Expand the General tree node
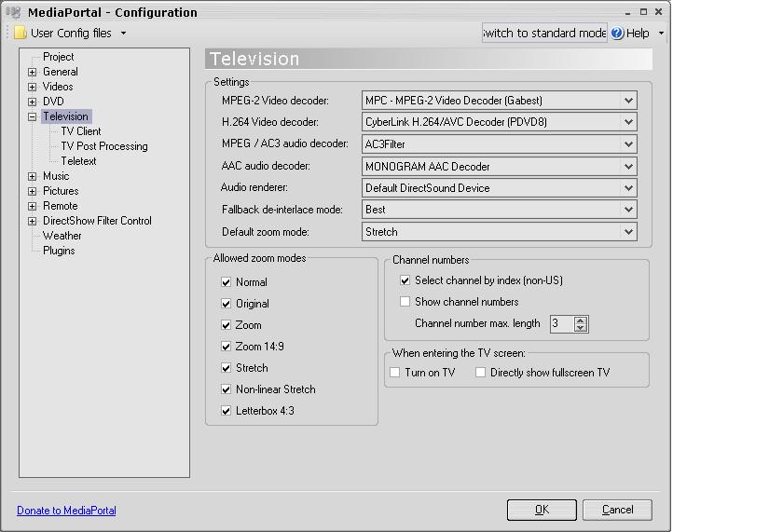This screenshot has height=532, width=783. pyautogui.click(x=33, y=72)
